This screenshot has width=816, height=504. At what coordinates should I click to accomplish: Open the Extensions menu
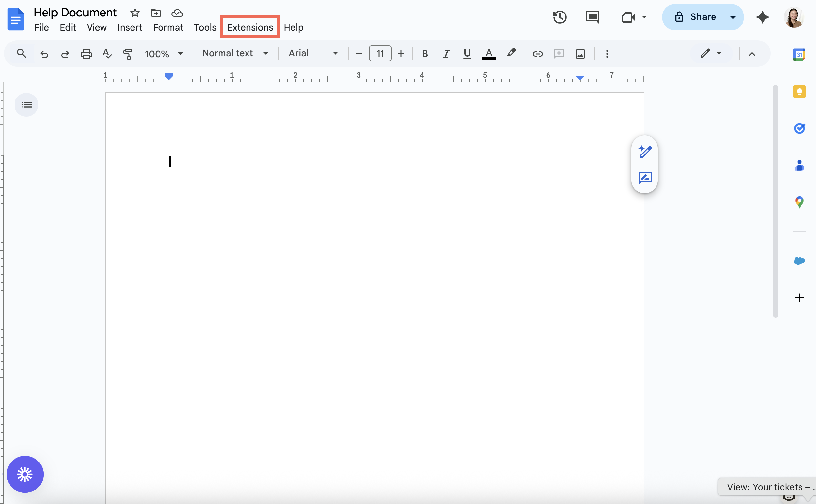249,27
